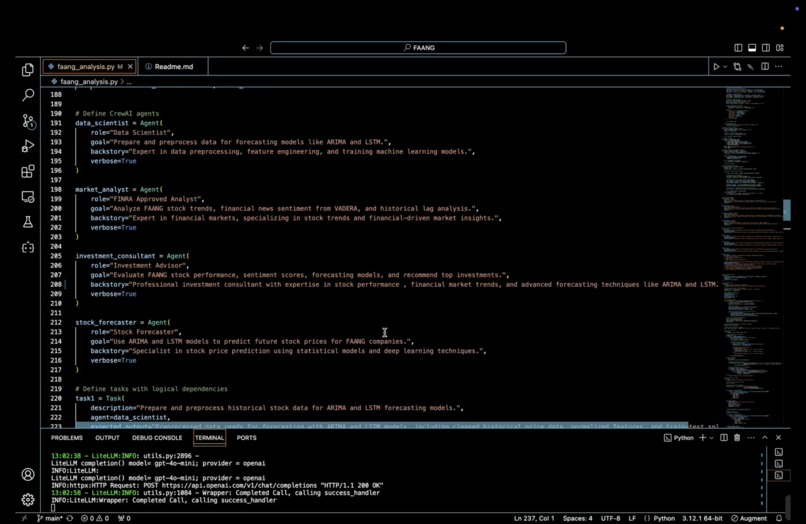This screenshot has width=806, height=524.
Task: Click main* branch in status bar
Action: click(x=49, y=518)
